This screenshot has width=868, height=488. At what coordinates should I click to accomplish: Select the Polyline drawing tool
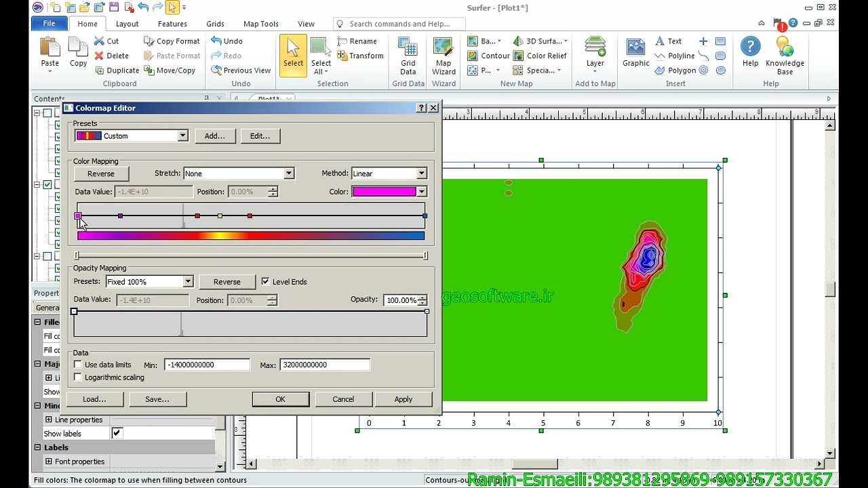(x=674, y=56)
